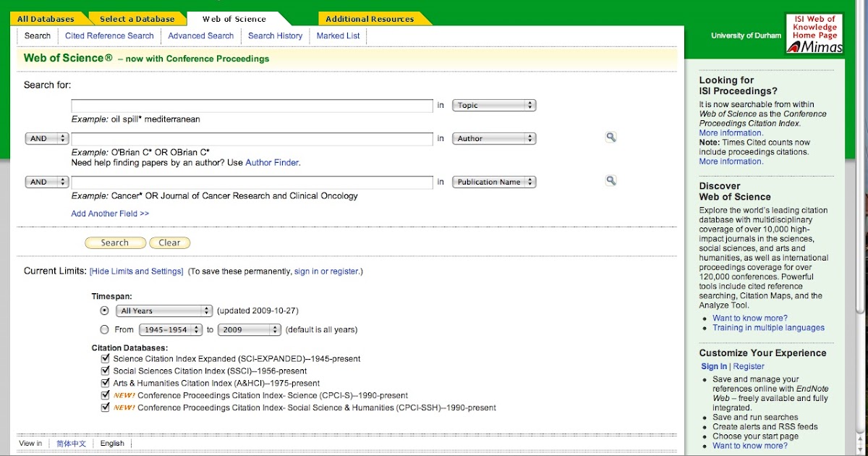The image size is (868, 456).
Task: Select English language option
Action: [112, 444]
